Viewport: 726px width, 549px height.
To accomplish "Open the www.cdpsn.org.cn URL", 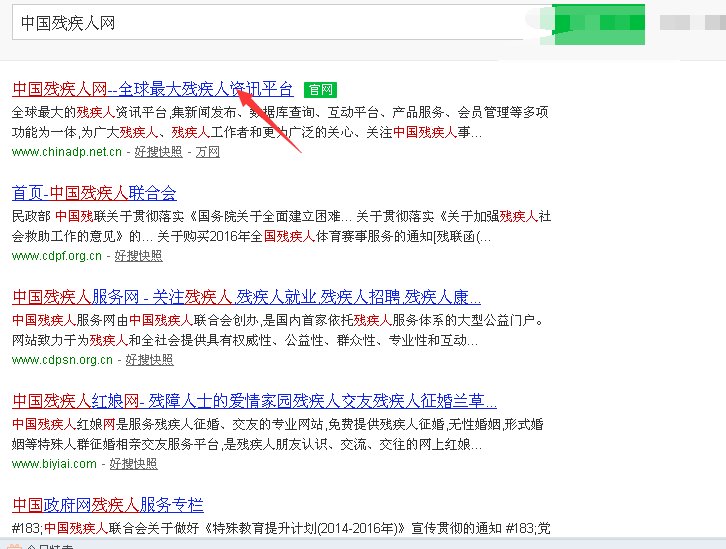I will click(x=62, y=360).
